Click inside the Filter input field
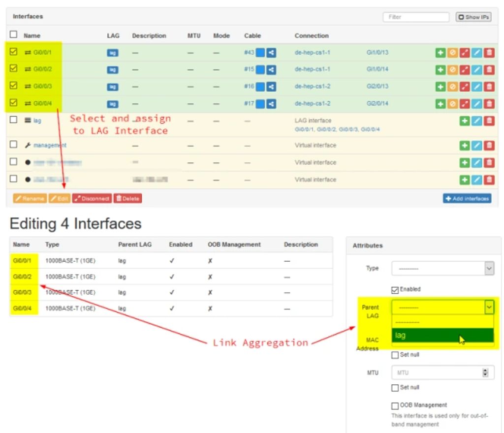 (x=415, y=17)
